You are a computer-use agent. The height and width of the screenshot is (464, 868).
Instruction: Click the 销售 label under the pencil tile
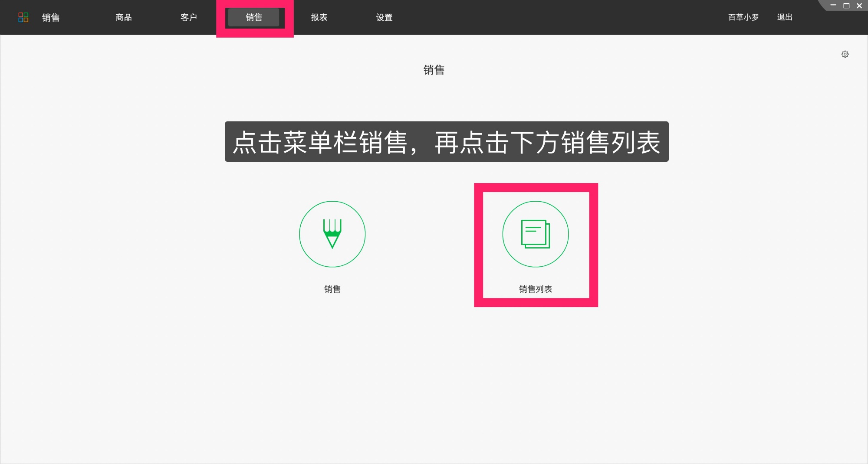click(332, 289)
